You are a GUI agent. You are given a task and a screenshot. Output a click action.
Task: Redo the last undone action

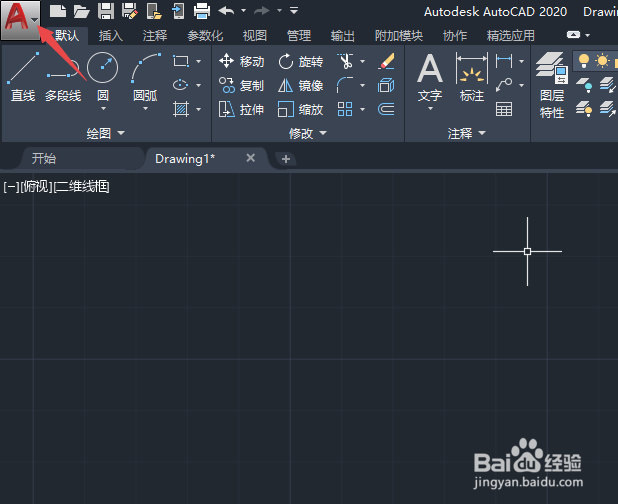(262, 11)
